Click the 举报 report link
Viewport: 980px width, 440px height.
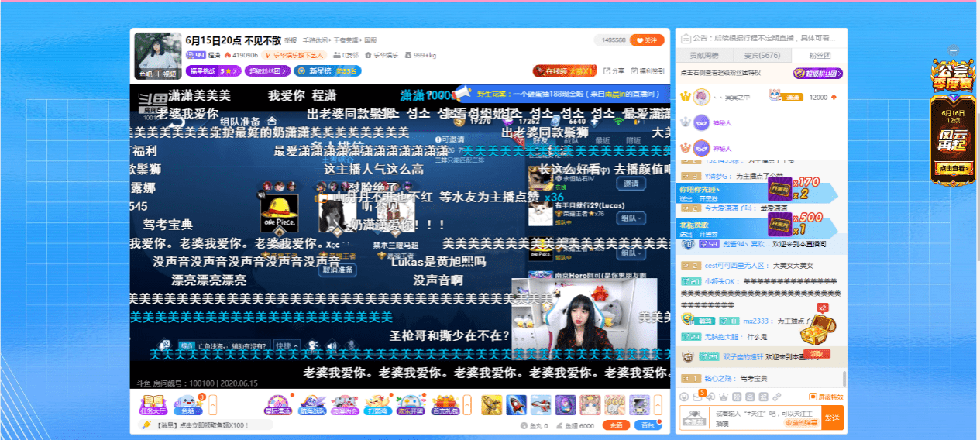click(x=291, y=40)
